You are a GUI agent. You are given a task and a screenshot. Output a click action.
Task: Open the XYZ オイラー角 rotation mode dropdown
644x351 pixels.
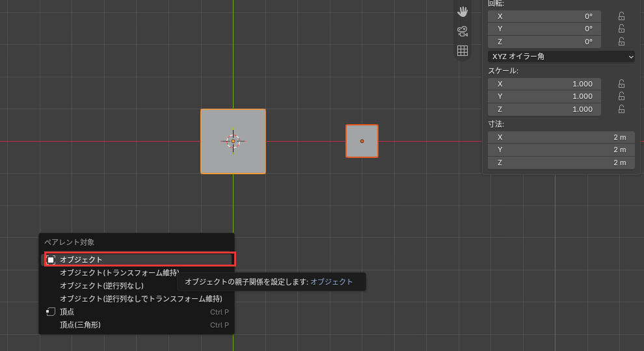(561, 57)
